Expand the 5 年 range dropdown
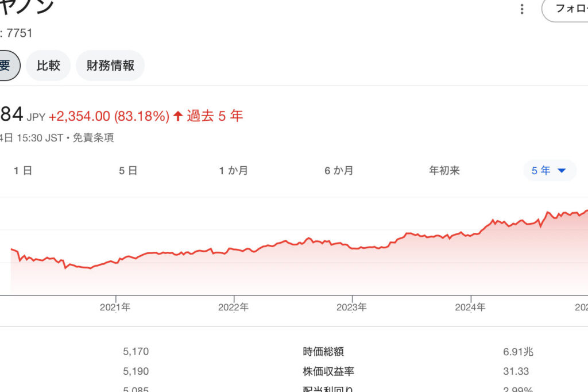The image size is (588, 392). [x=549, y=171]
